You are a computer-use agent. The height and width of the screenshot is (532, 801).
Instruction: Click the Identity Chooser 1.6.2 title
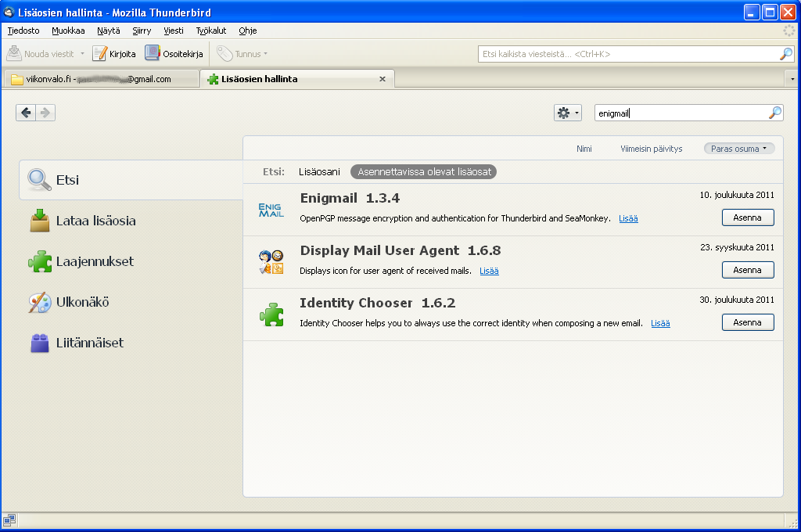pos(378,303)
